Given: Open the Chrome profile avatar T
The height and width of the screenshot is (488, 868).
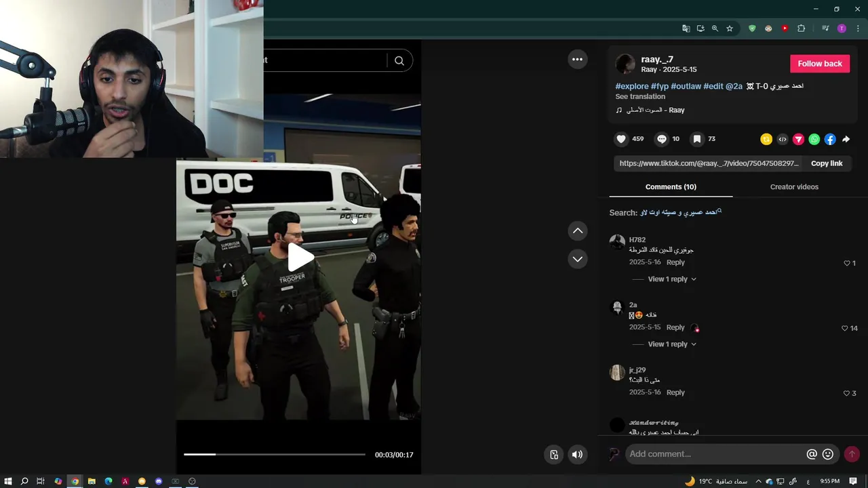Looking at the screenshot, I should point(842,28).
